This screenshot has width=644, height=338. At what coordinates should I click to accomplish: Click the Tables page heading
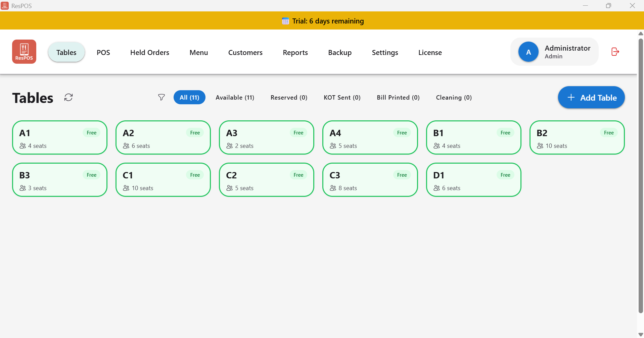pyautogui.click(x=33, y=98)
